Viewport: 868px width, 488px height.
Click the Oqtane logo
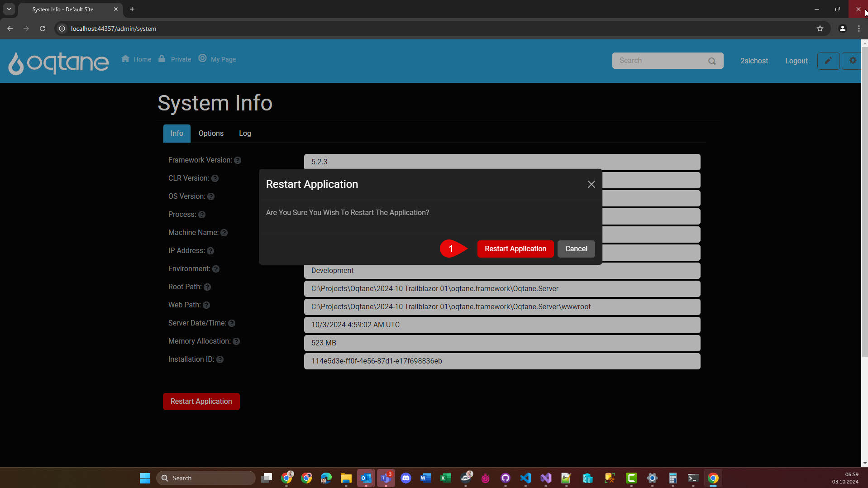tap(58, 62)
